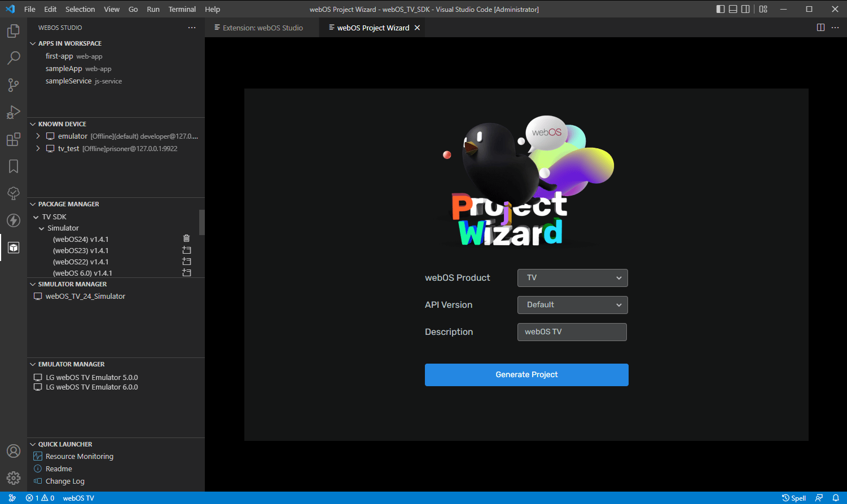847x504 pixels.
Task: Toggle the bottom panel layout icon
Action: coord(733,9)
